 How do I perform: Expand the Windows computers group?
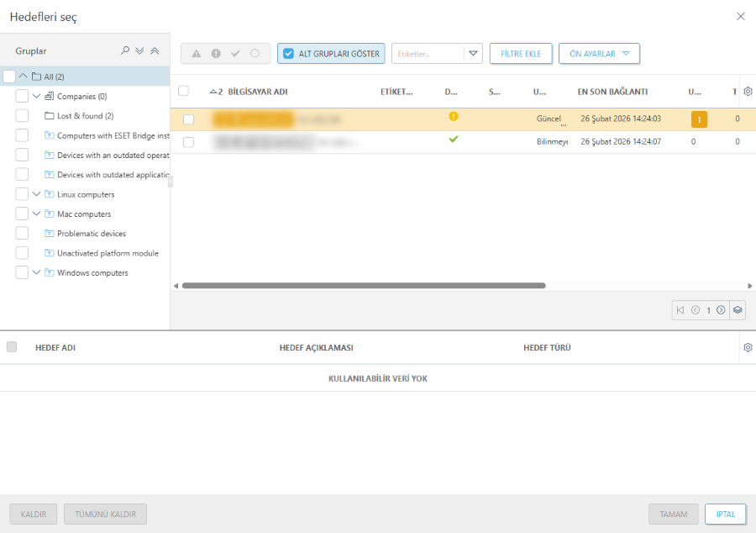[x=36, y=272]
